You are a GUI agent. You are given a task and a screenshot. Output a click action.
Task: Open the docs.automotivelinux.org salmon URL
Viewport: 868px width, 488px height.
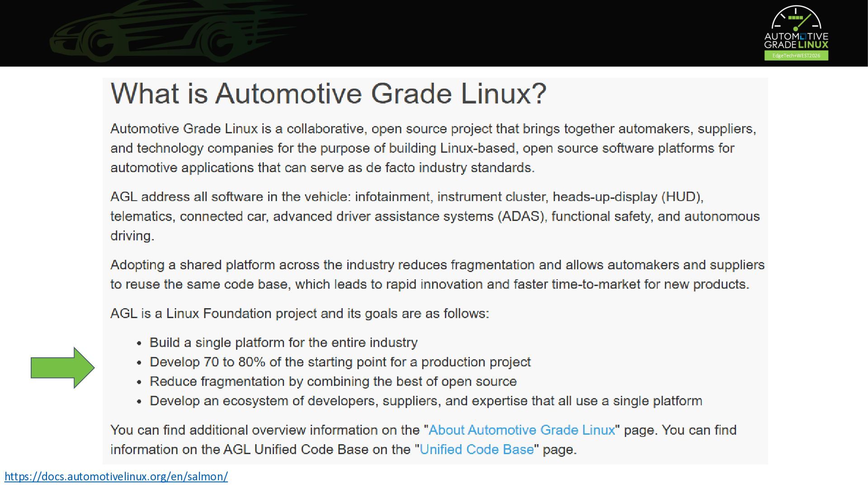coord(116,476)
